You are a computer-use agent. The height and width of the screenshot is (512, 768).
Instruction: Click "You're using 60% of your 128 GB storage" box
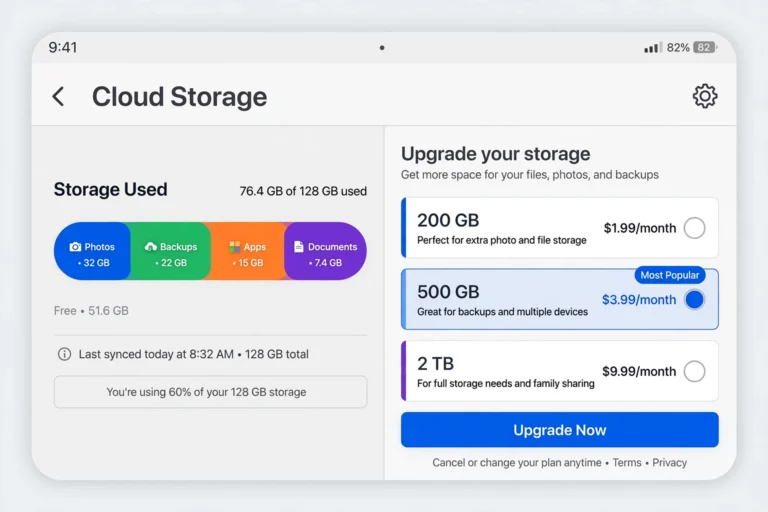click(x=210, y=392)
